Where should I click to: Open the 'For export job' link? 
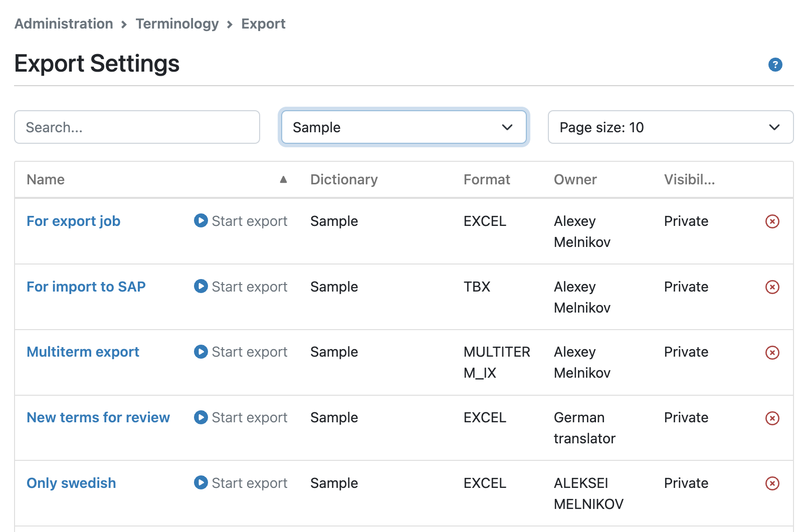pos(73,221)
